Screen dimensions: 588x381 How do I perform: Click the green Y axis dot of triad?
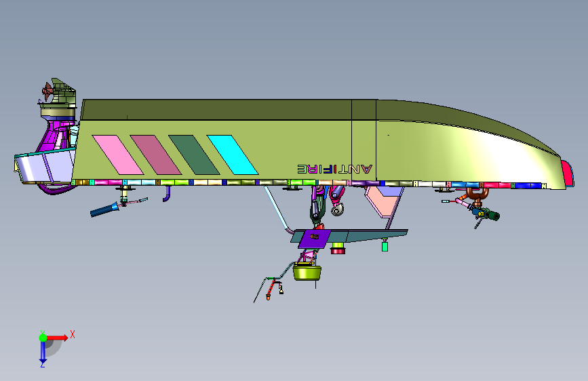[x=43, y=338]
